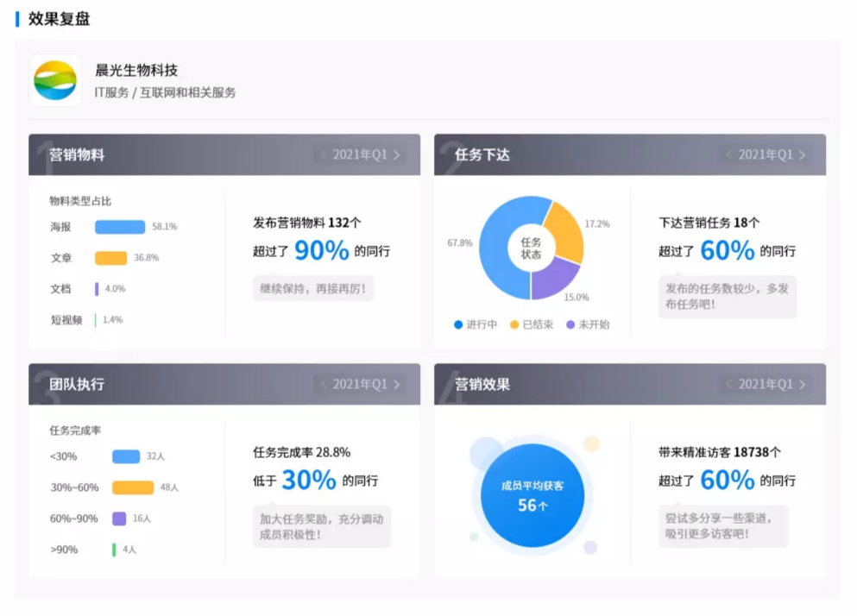Screen dimensions: 857x616
Task: Open the 2021年Q1 selector in 团队执行
Action: pyautogui.click(x=360, y=385)
